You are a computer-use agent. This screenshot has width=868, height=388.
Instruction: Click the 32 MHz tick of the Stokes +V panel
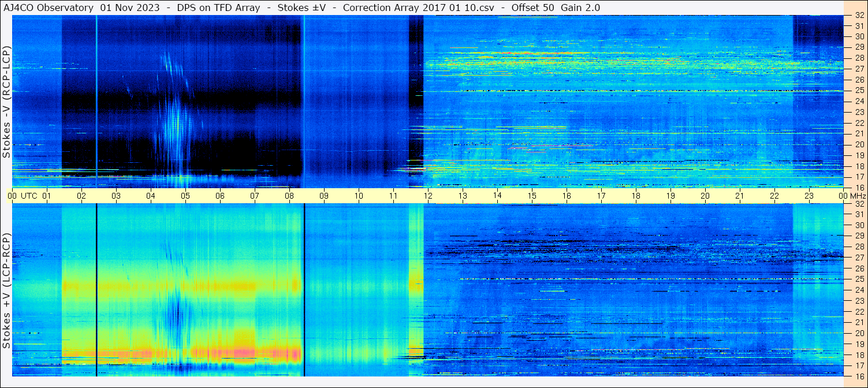[859, 204]
